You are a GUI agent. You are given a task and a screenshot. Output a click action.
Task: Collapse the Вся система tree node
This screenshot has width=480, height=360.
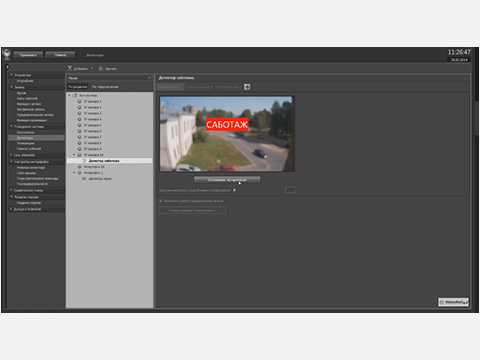(x=69, y=95)
